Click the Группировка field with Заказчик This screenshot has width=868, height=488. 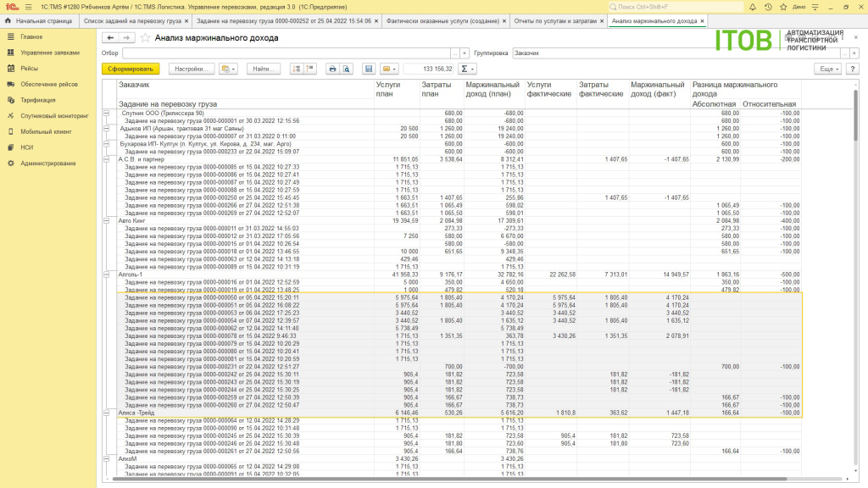pyautogui.click(x=676, y=53)
